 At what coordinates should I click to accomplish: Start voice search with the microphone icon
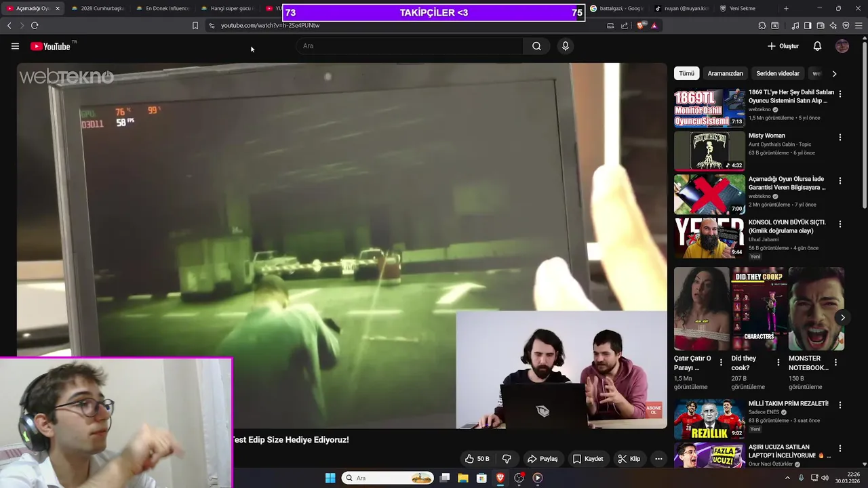click(565, 46)
